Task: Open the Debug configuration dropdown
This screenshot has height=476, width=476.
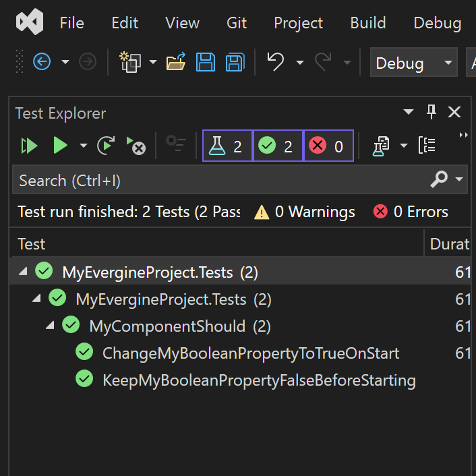Action: point(413,63)
